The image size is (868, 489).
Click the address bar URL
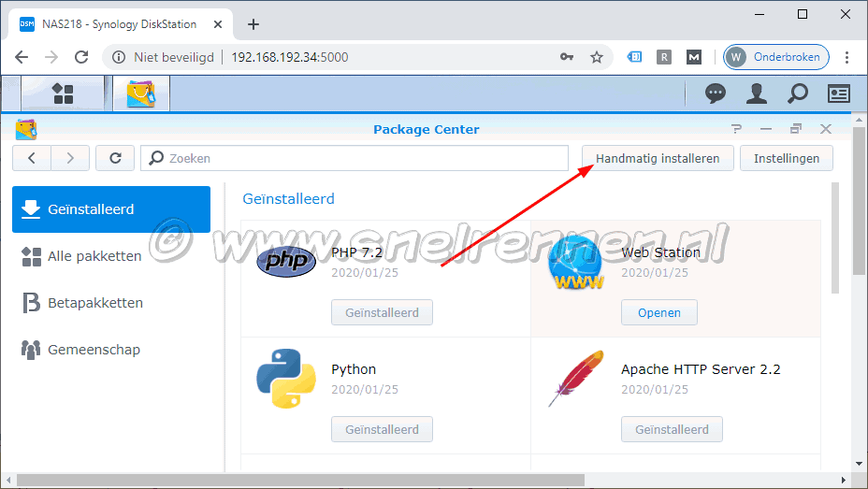(290, 57)
